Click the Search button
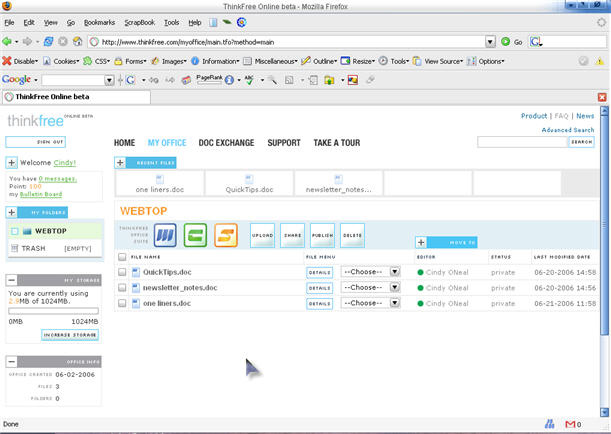The width and height of the screenshot is (611, 434). 581,142
